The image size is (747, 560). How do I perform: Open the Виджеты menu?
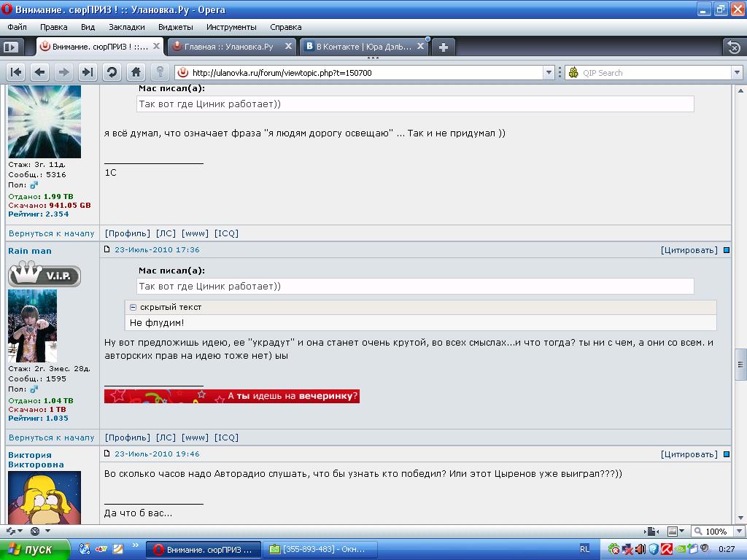(175, 27)
